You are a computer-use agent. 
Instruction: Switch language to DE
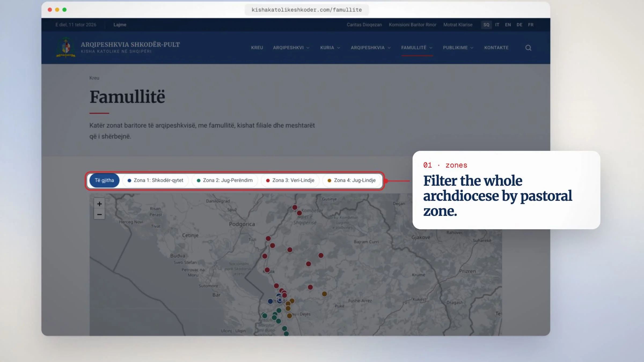(x=519, y=25)
